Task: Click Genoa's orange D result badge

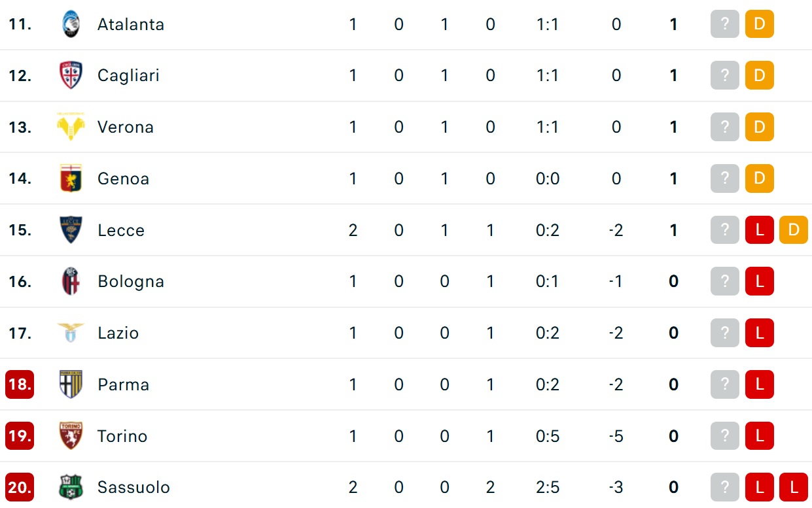Action: click(x=760, y=178)
